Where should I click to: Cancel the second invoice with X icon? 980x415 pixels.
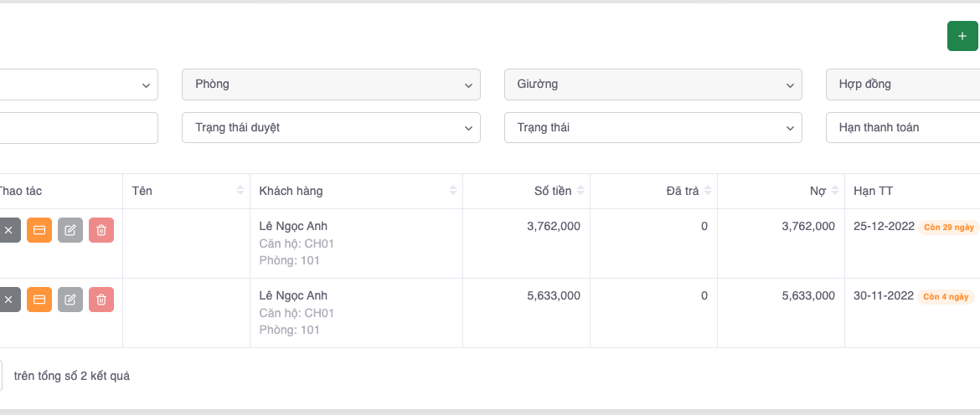coord(8,300)
